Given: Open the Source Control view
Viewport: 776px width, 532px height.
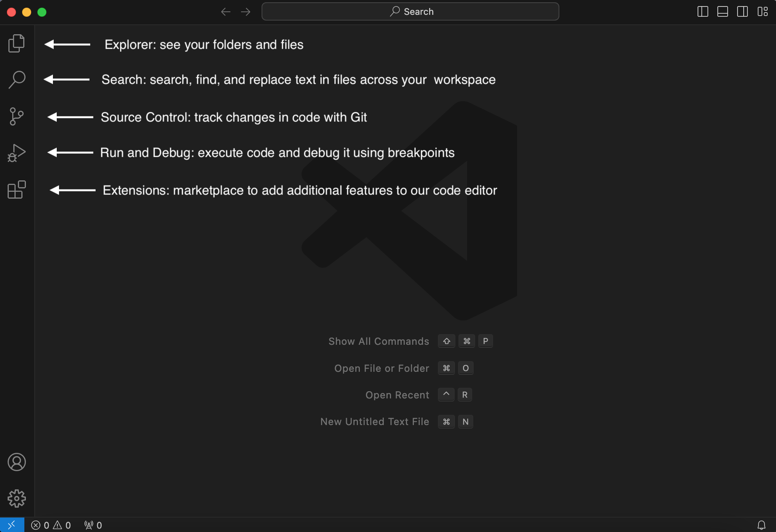Looking at the screenshot, I should click(16, 116).
